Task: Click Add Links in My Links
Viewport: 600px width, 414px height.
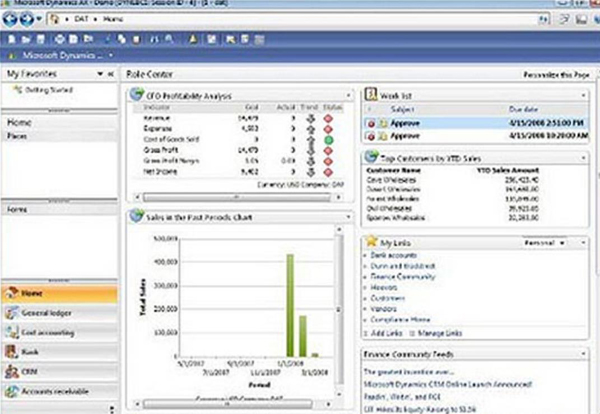Action: coord(386,333)
